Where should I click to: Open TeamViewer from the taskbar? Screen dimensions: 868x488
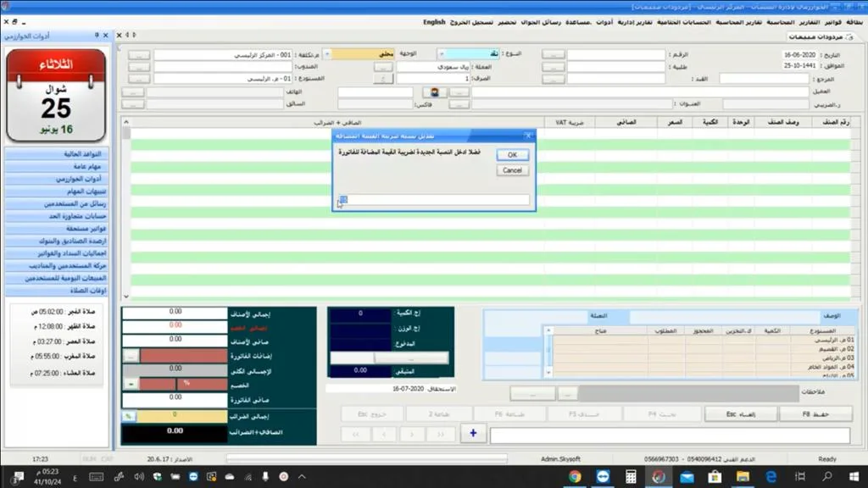(x=603, y=476)
